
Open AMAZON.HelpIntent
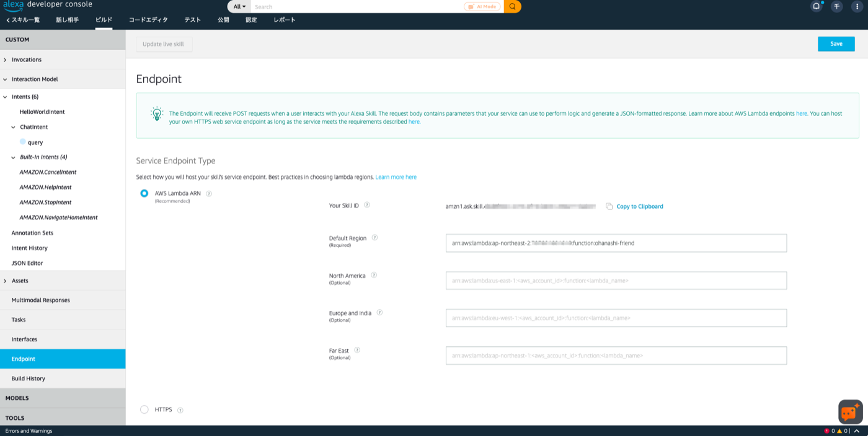45,187
